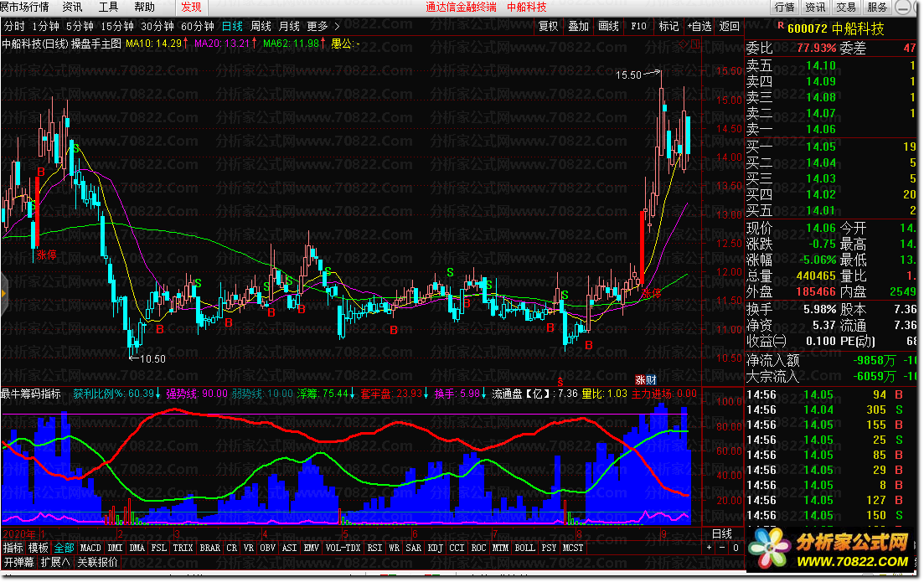The height and width of the screenshot is (582, 924).
Task: Click the 复权 button
Action: tap(548, 27)
